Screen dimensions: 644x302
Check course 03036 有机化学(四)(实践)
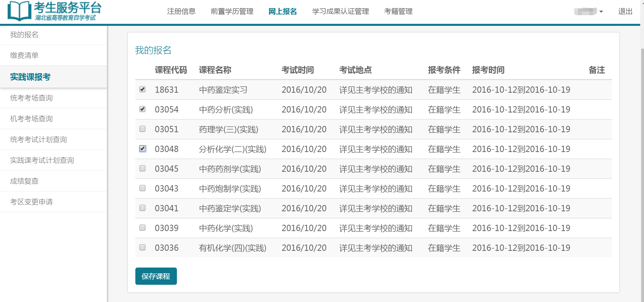pos(142,248)
